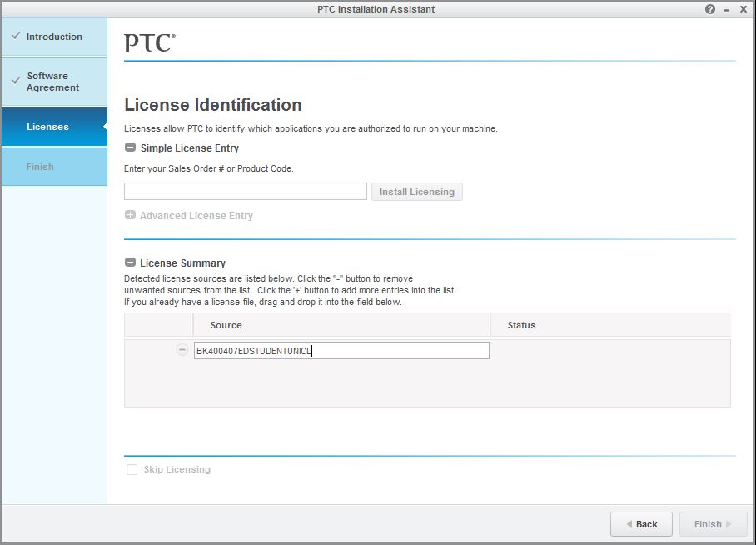Click the License Summary label
The width and height of the screenshot is (756, 545).
pyautogui.click(x=182, y=262)
